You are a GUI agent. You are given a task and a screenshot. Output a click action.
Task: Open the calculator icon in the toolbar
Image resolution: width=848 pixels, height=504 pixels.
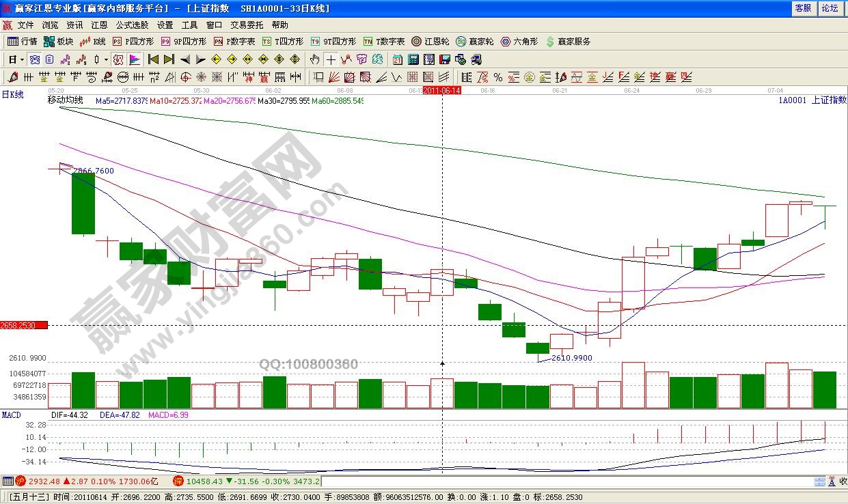click(x=412, y=59)
